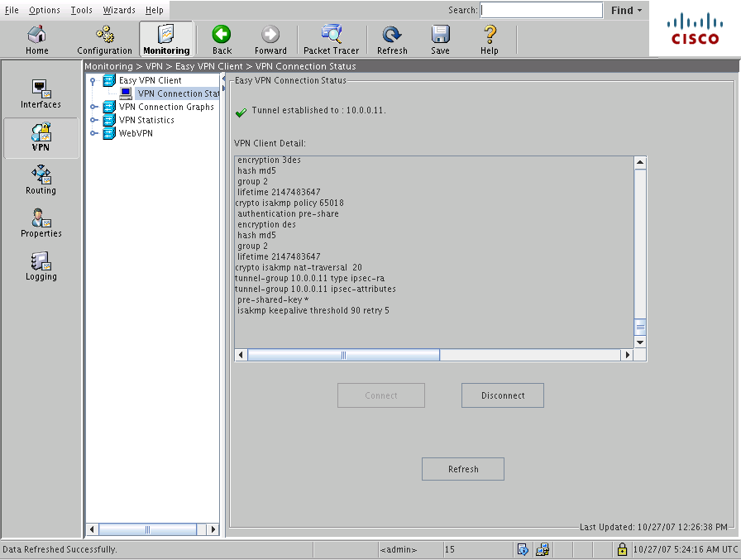This screenshot has height=560, width=741.
Task: Click the <admin> user status entry
Action: (x=399, y=549)
